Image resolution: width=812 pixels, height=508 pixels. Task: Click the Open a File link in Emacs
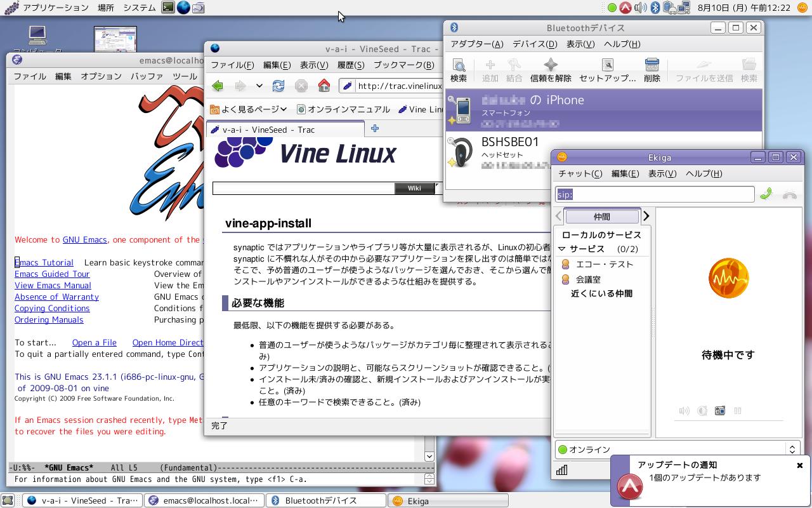click(x=94, y=342)
